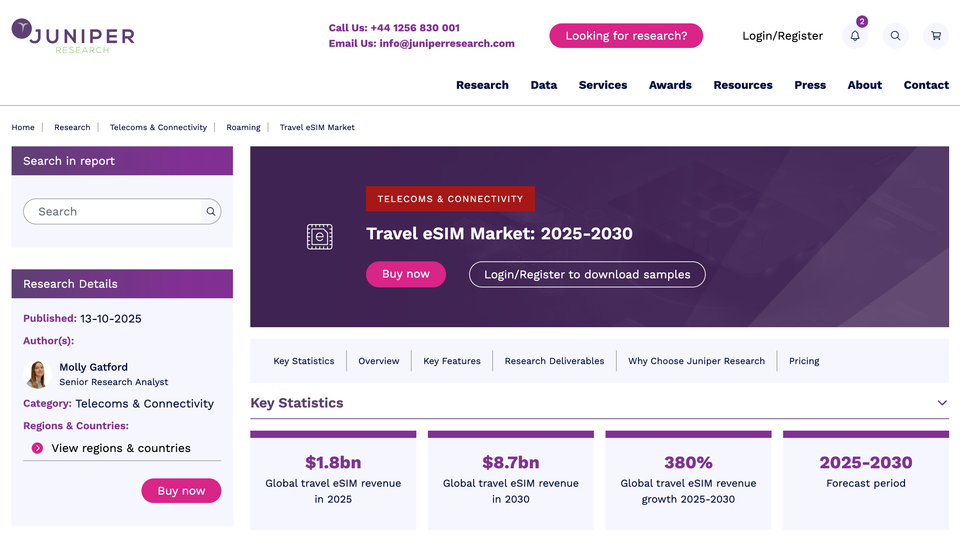Open the Data menu
The width and height of the screenshot is (960, 543).
pos(544,85)
